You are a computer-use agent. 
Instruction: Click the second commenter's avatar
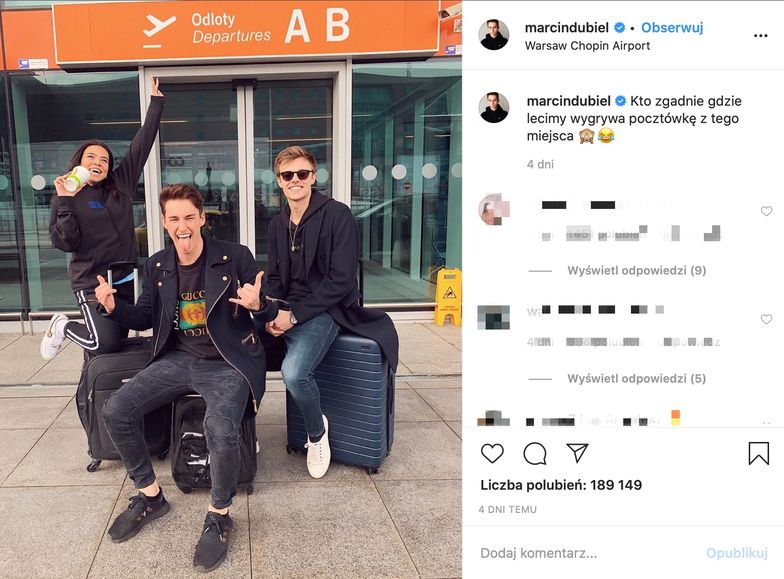tap(494, 318)
